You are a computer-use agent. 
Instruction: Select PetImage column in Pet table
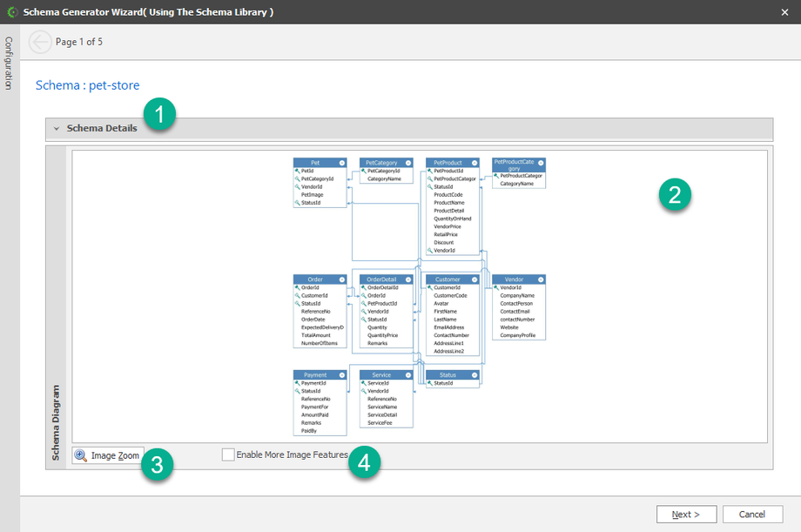(312, 195)
